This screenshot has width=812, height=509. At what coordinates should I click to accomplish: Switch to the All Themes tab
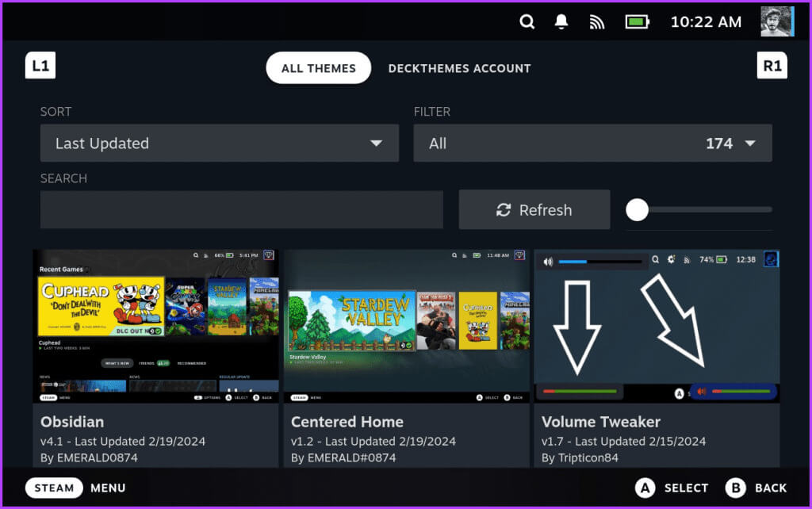click(x=318, y=68)
